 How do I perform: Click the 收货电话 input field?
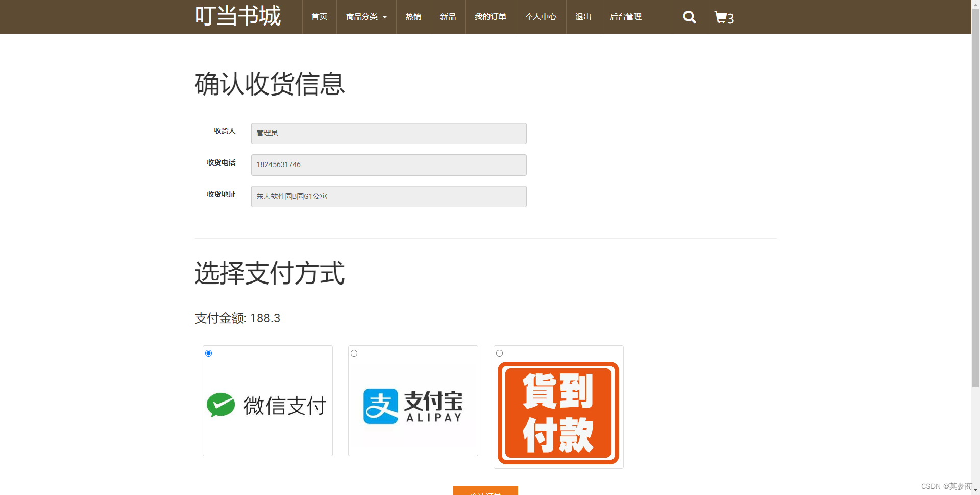coord(388,165)
